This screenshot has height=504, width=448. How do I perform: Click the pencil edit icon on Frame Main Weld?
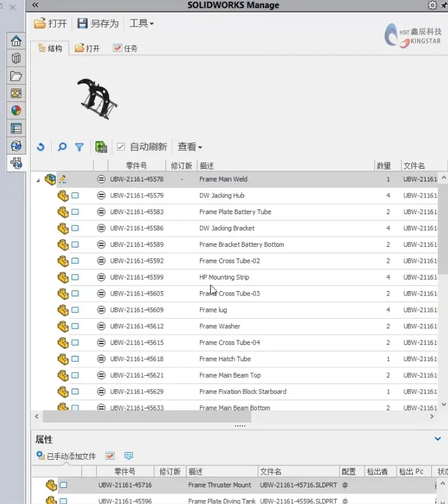coord(62,179)
